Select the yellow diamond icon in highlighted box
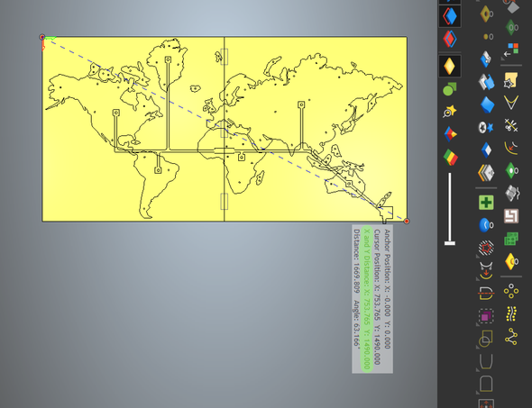The height and width of the screenshot is (408, 532). 450,66
